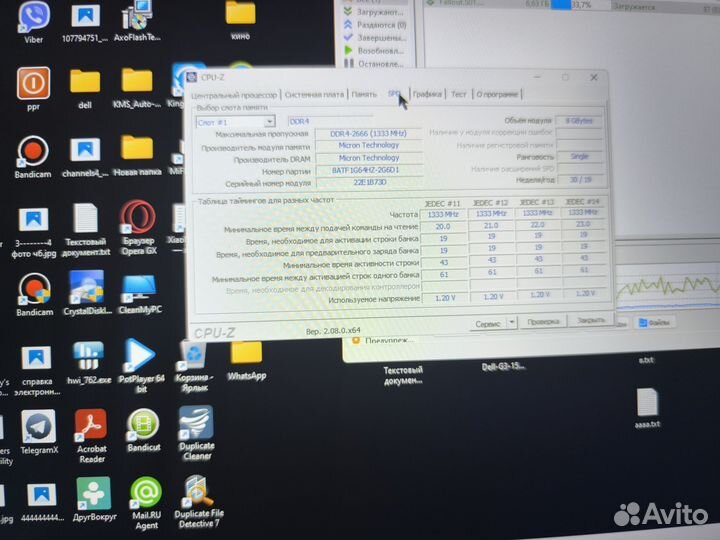Open the кино folder on desktop
This screenshot has width=720, height=540.
[x=240, y=20]
